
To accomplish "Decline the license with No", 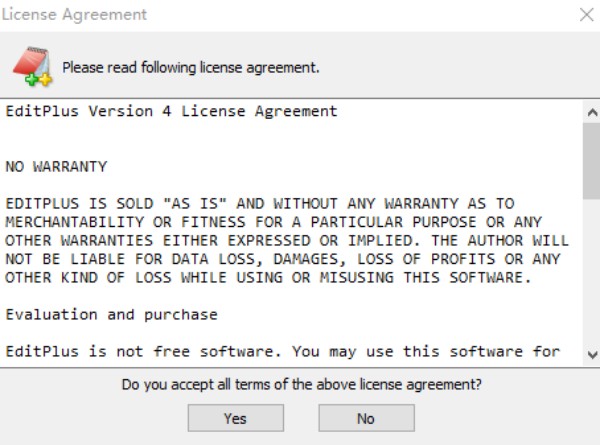I will tap(366, 418).
